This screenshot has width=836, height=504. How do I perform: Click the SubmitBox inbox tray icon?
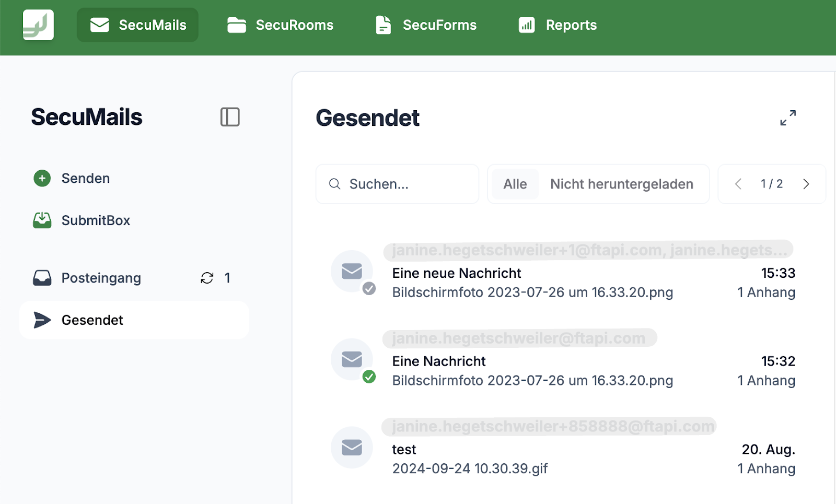(x=42, y=220)
